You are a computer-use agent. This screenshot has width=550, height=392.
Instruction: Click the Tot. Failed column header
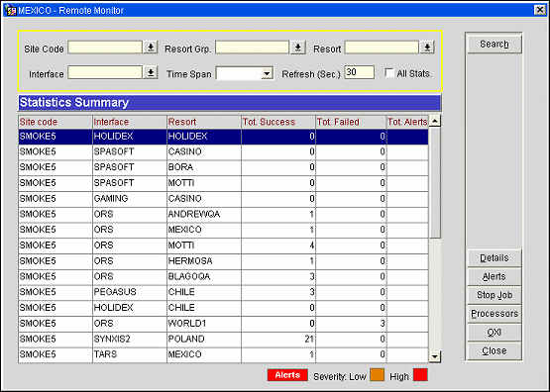[x=351, y=122]
